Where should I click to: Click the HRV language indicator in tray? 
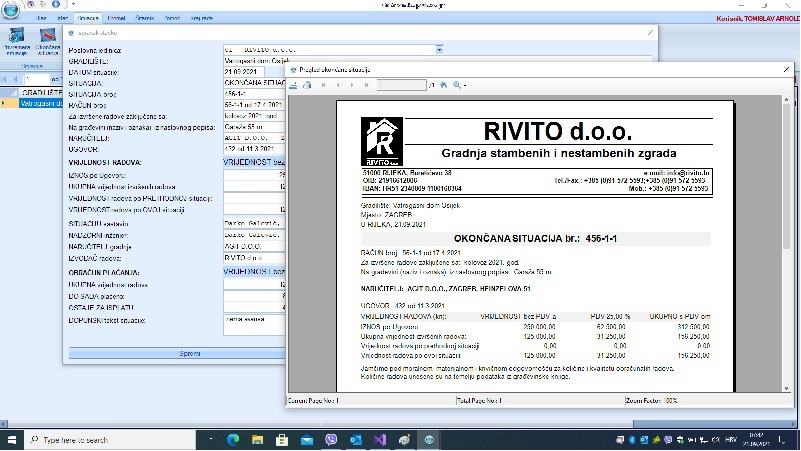[731, 439]
